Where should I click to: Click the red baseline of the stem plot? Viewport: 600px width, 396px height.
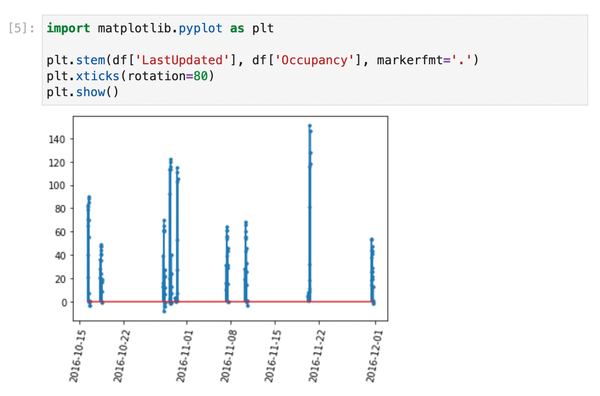[231, 302]
